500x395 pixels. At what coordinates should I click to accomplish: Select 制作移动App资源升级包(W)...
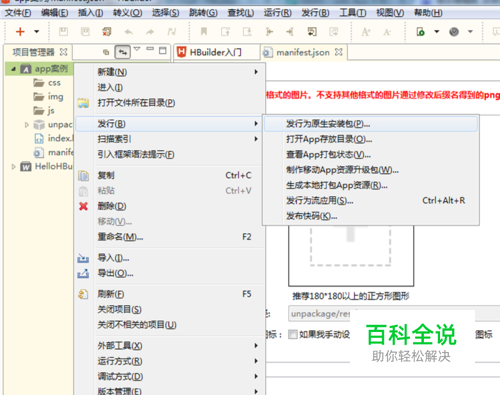pos(371,170)
